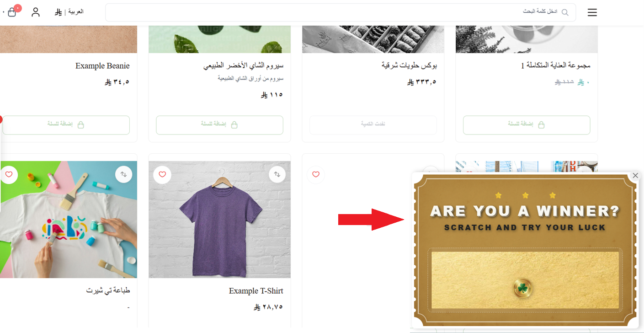Viewport: 644px width, 333px height.
Task: Open the hamburger navigation menu
Action: click(592, 12)
